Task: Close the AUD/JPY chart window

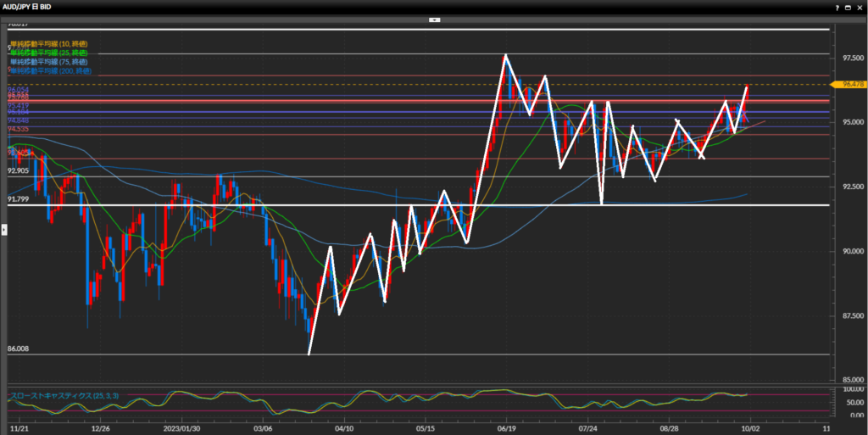Action: click(x=860, y=6)
